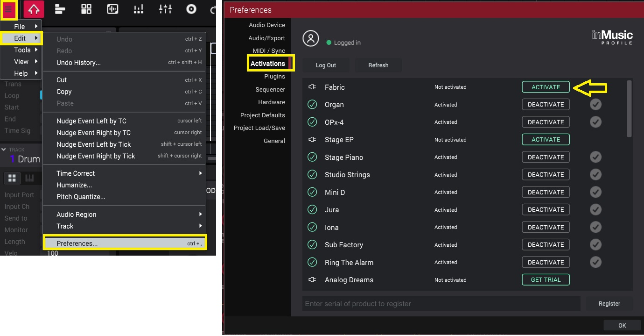This screenshot has width=644, height=336.
Task: Toggle the gray checkmark for Studio Strings
Action: 595,175
